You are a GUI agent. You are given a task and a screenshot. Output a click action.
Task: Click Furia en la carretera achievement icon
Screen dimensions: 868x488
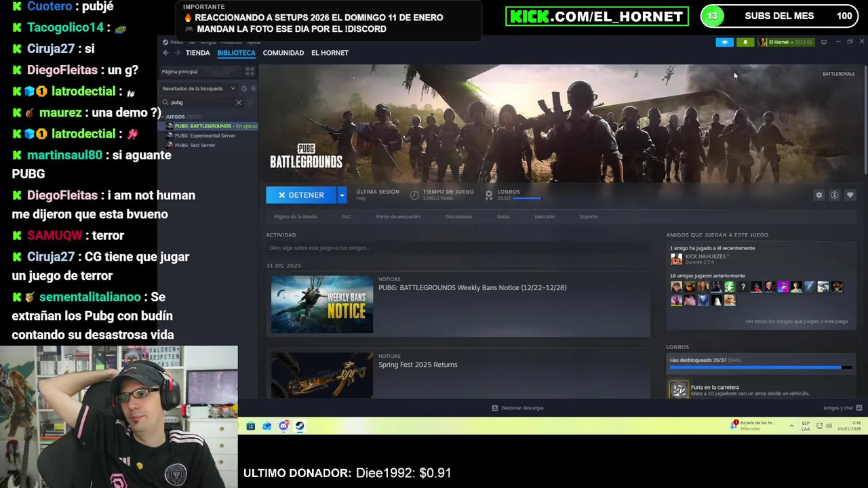click(x=678, y=390)
